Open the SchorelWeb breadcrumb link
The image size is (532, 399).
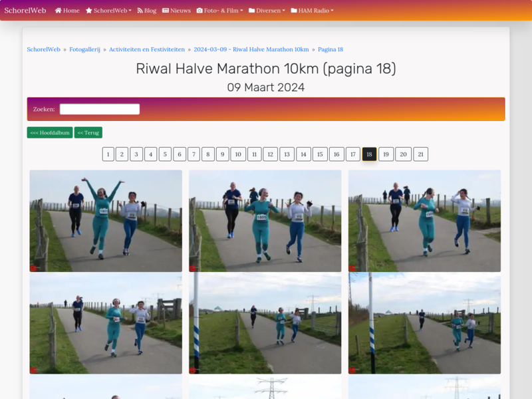pyautogui.click(x=43, y=49)
